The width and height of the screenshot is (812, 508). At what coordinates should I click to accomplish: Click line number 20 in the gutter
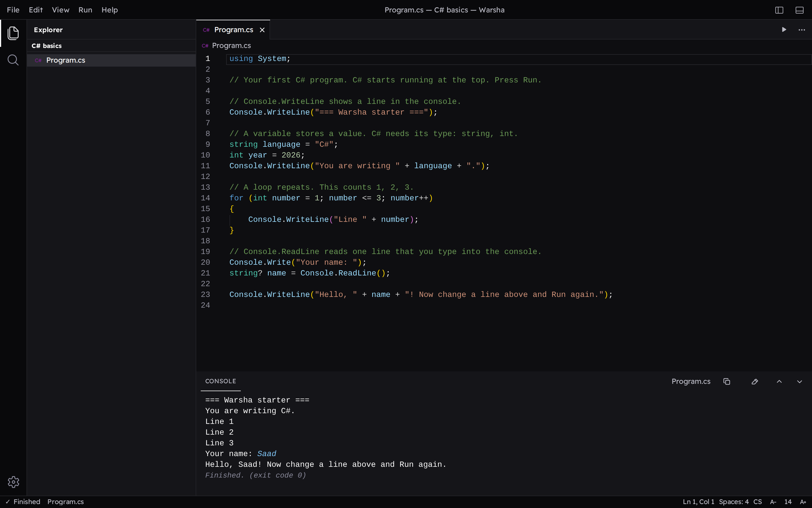205,262
